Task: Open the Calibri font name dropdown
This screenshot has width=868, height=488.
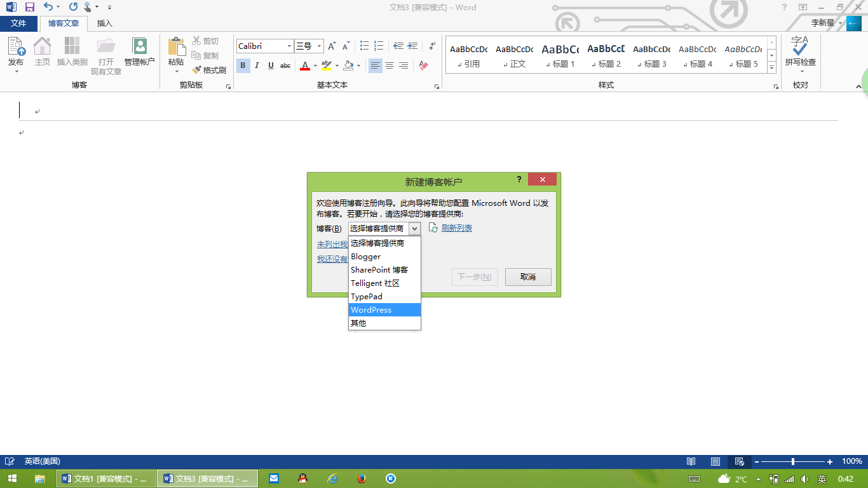Action: [x=290, y=46]
